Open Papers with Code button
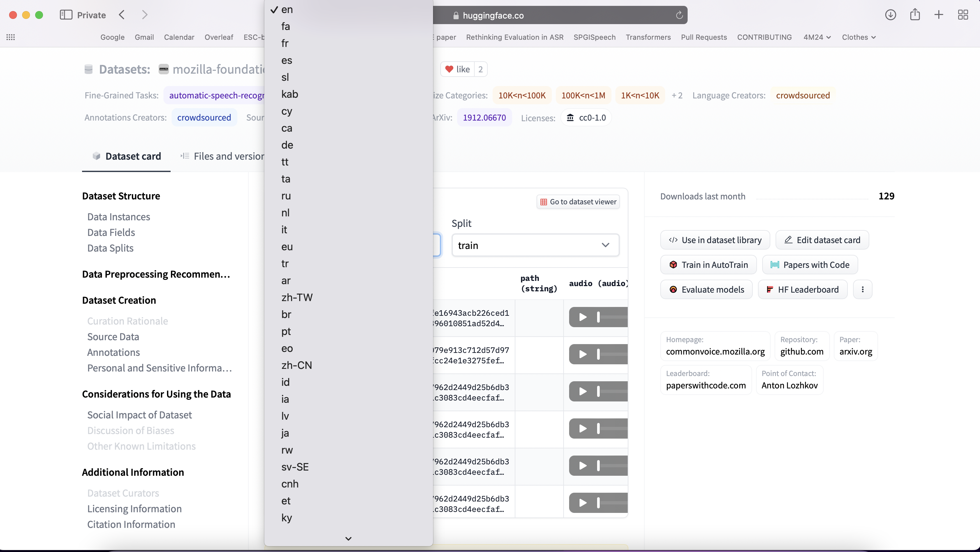This screenshot has height=552, width=980. 810,265
